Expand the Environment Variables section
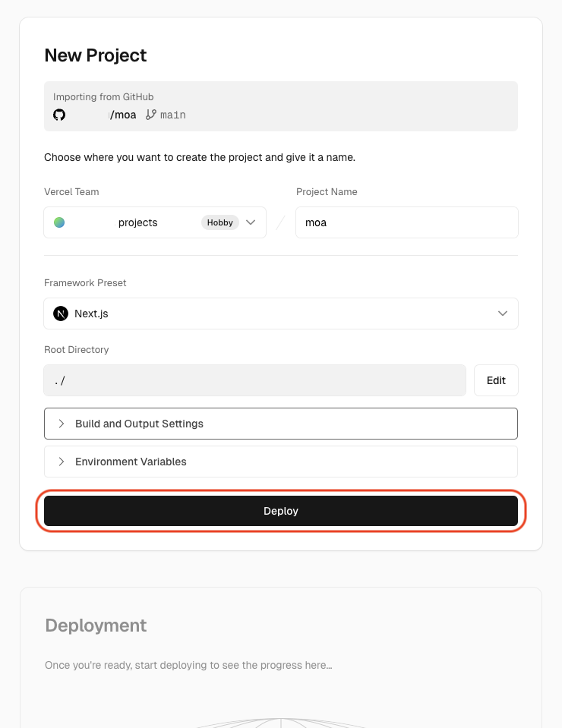 click(x=281, y=462)
